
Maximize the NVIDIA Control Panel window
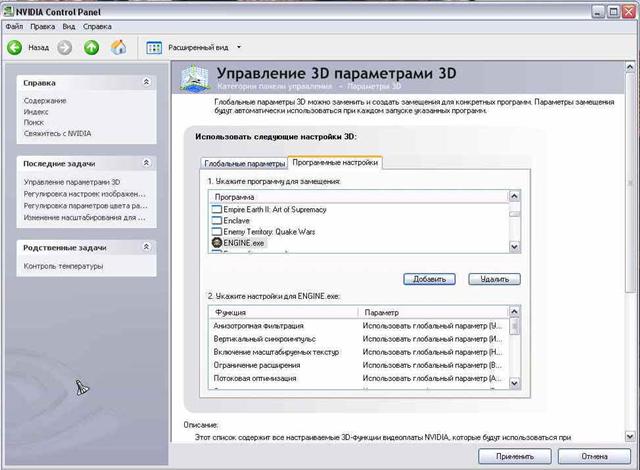613,11
